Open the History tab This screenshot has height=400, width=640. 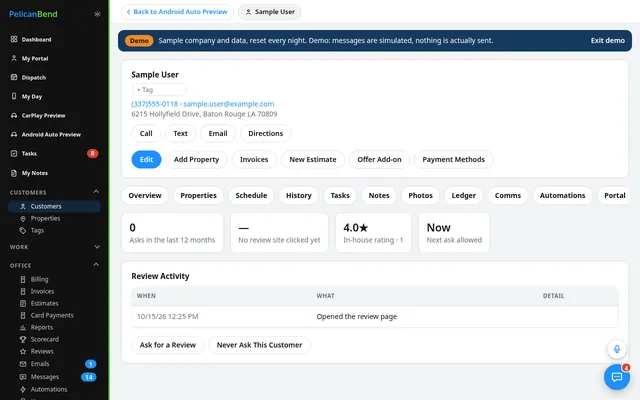click(298, 196)
